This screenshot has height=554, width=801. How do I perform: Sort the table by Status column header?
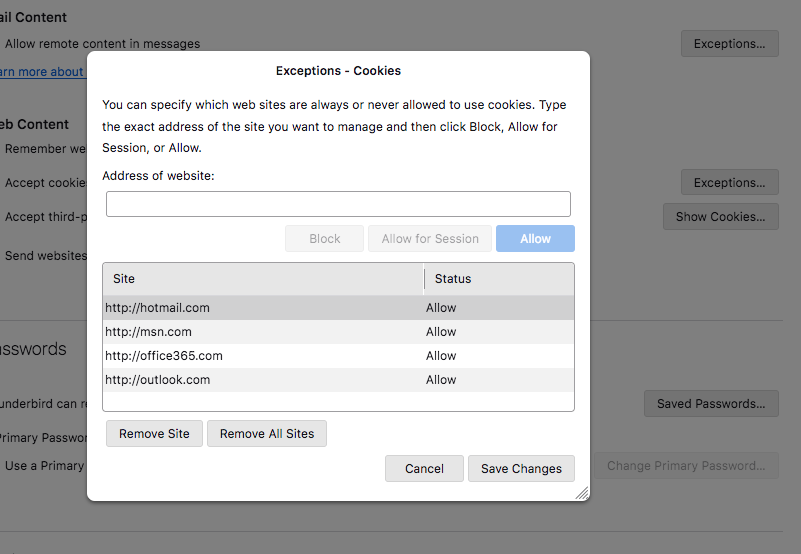point(499,279)
